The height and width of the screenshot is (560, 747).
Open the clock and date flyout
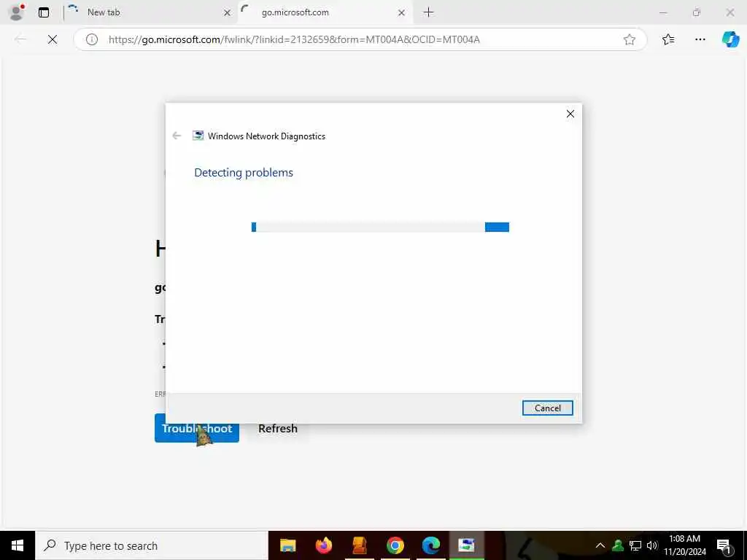tap(684, 545)
